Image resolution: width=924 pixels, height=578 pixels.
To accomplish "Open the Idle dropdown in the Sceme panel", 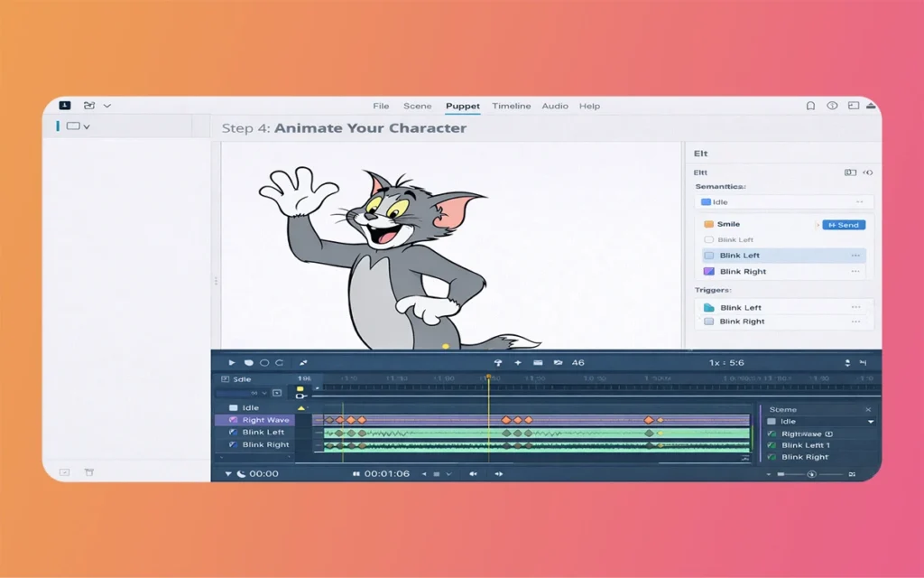I will (x=870, y=422).
